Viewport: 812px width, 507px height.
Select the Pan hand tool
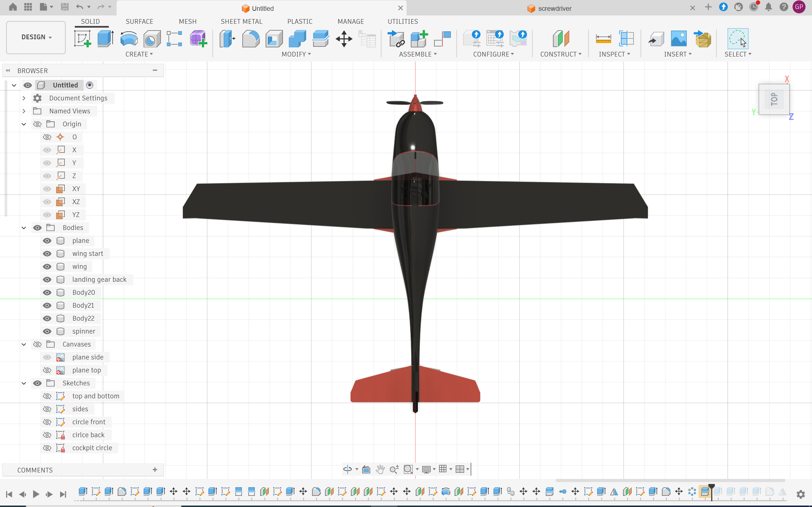[x=380, y=469]
